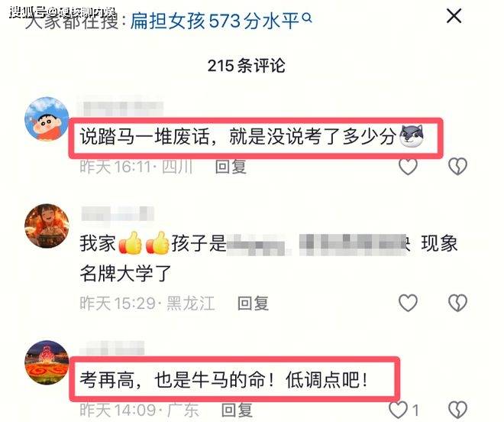Dislike the Sichuan comment with the broken heart
This screenshot has height=422, width=504.
tap(457, 167)
